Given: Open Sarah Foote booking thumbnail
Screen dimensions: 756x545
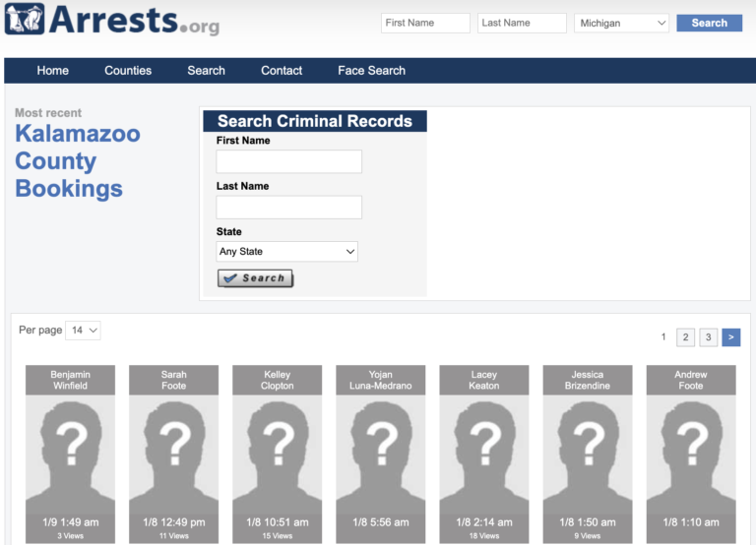Looking at the screenshot, I should (173, 454).
